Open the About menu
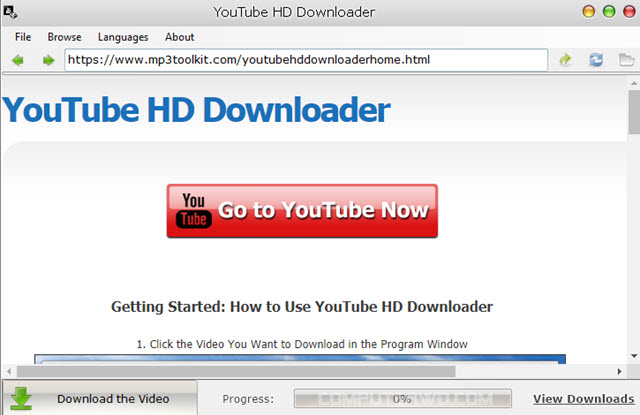 [x=180, y=37]
